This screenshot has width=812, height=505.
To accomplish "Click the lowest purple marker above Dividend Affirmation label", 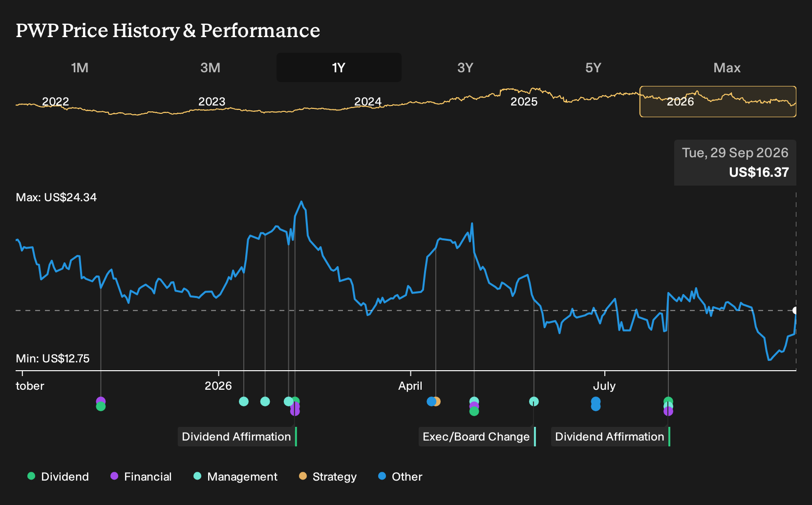I will coord(295,411).
